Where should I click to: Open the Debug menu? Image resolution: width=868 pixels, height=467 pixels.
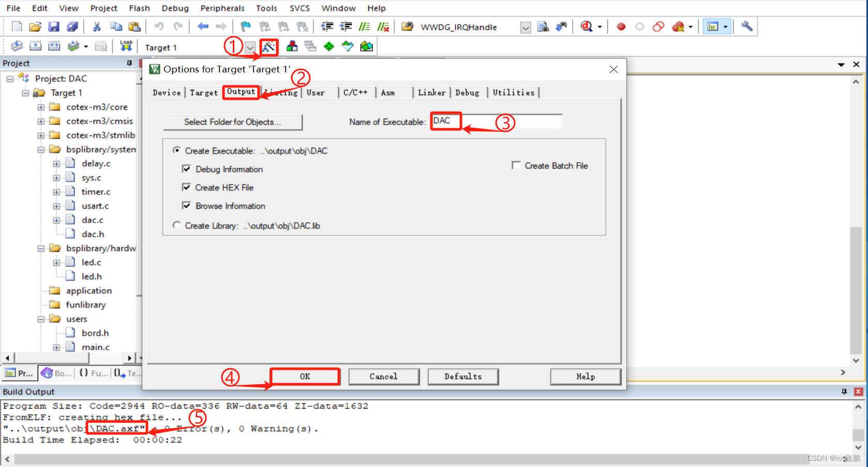tap(175, 8)
